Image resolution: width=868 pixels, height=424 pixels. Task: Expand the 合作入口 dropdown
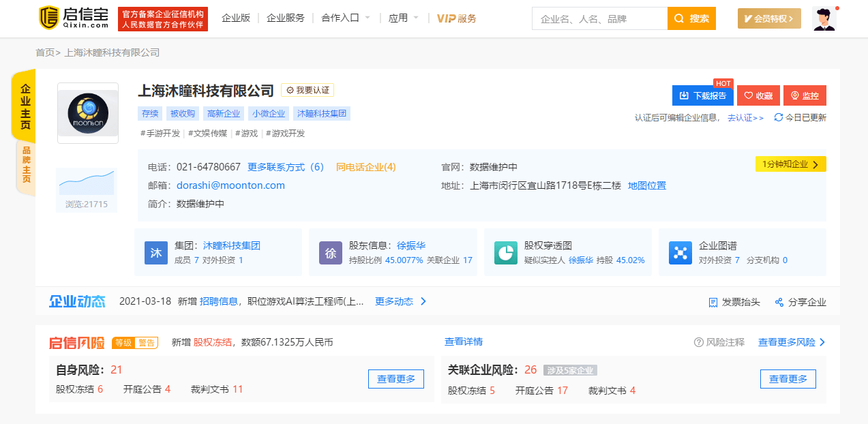346,18
